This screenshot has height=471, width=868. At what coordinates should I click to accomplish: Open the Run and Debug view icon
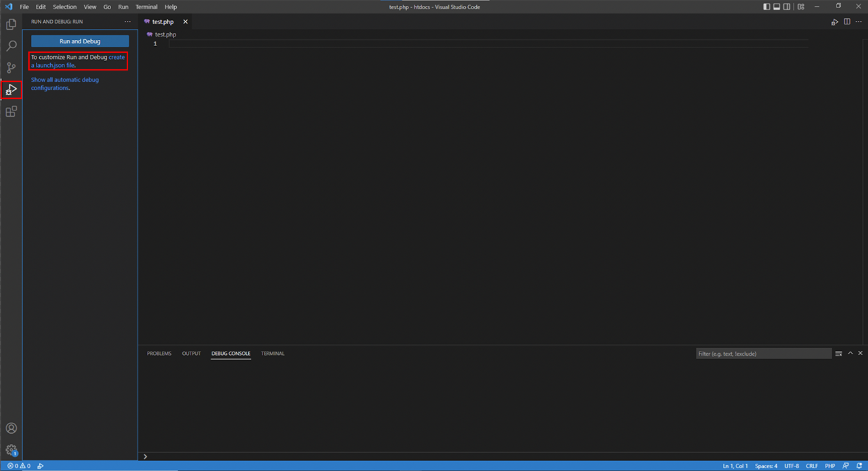[11, 90]
